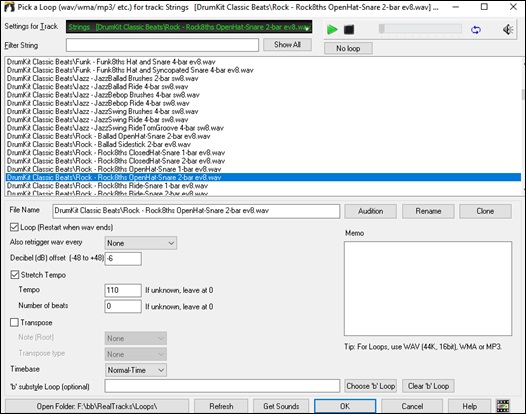Maximize the Pick a Loop window
526x414 pixels.
(484, 7)
